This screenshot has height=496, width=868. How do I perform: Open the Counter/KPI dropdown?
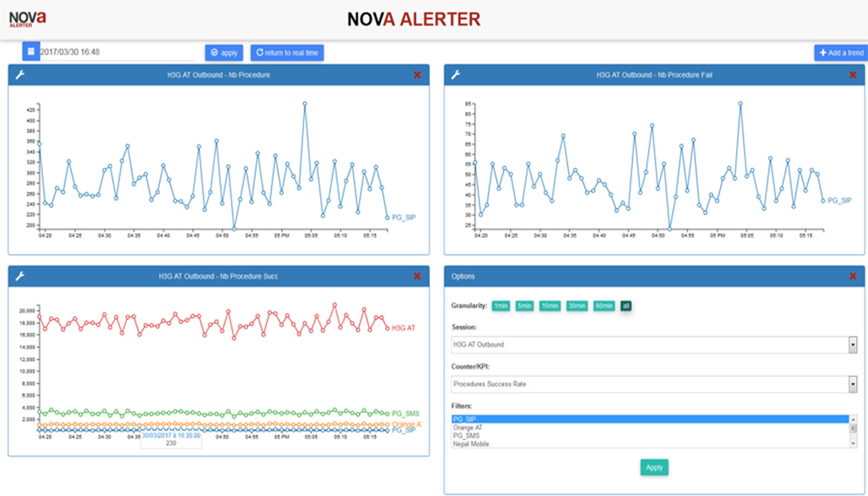(654, 384)
